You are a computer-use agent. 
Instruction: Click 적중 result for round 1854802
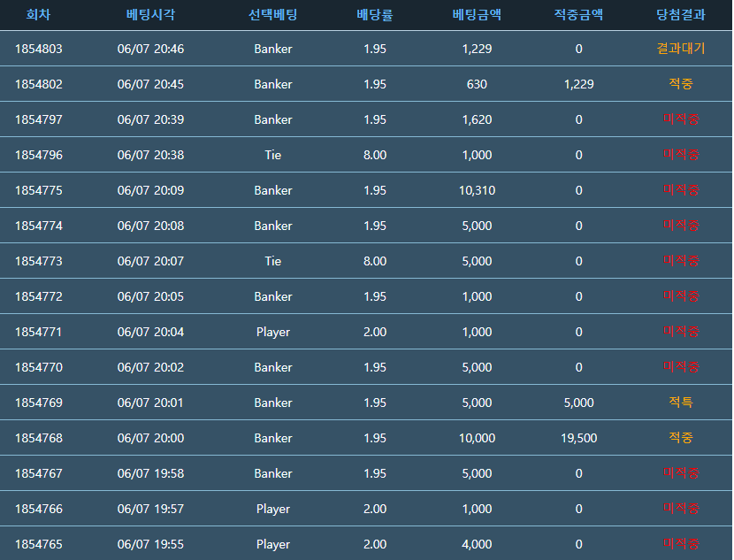[x=681, y=84]
